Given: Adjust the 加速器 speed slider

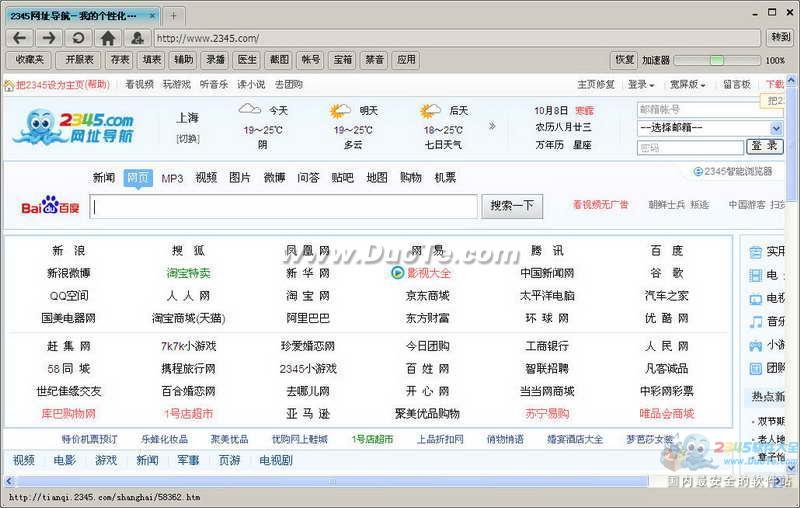Looking at the screenshot, I should tap(717, 60).
